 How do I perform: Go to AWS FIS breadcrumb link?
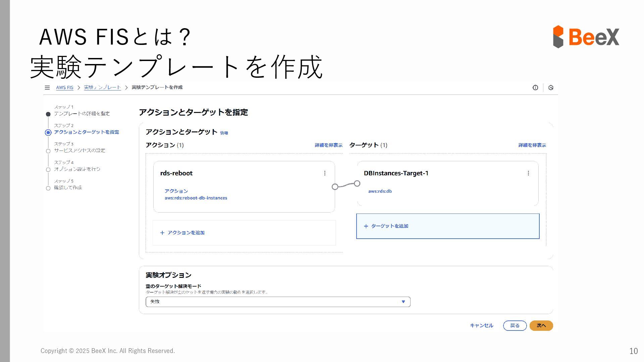click(65, 87)
